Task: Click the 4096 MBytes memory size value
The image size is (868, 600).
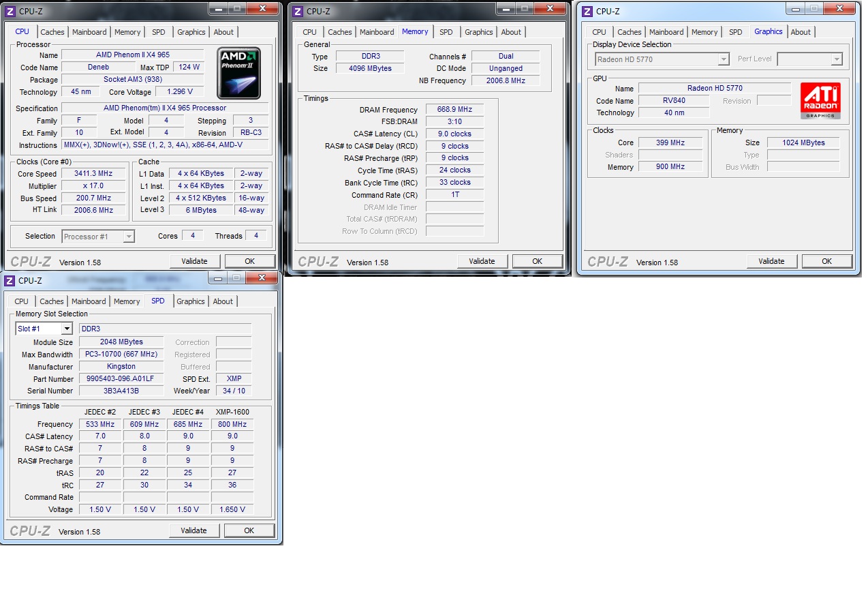Action: (371, 68)
